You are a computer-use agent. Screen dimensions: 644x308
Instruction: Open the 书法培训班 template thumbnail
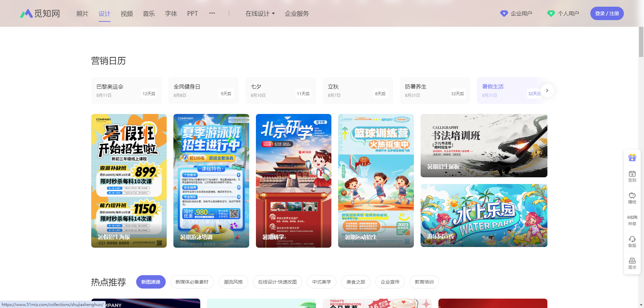pos(484,145)
